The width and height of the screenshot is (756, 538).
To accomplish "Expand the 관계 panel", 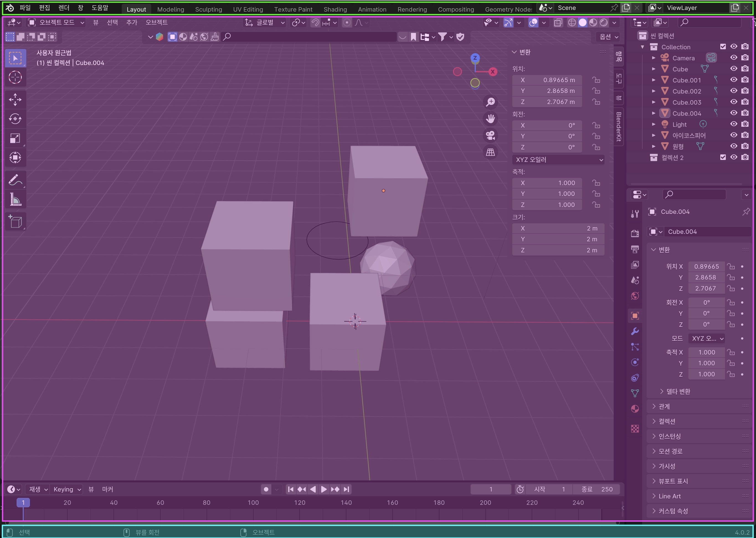I will point(664,407).
